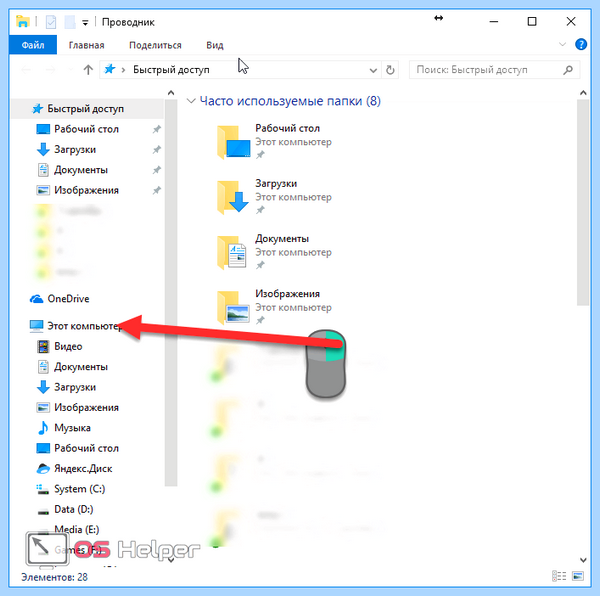
Task: Click the File Explorer icon in title bar
Action: point(23,21)
